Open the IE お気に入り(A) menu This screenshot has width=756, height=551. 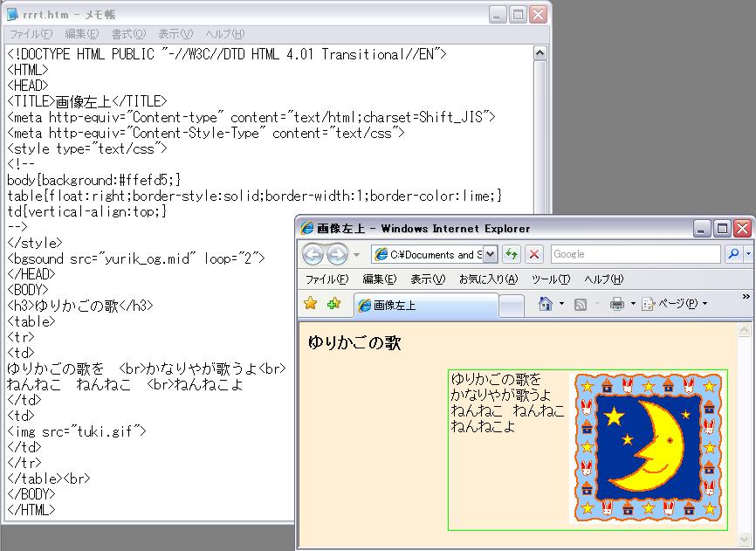[x=488, y=279]
